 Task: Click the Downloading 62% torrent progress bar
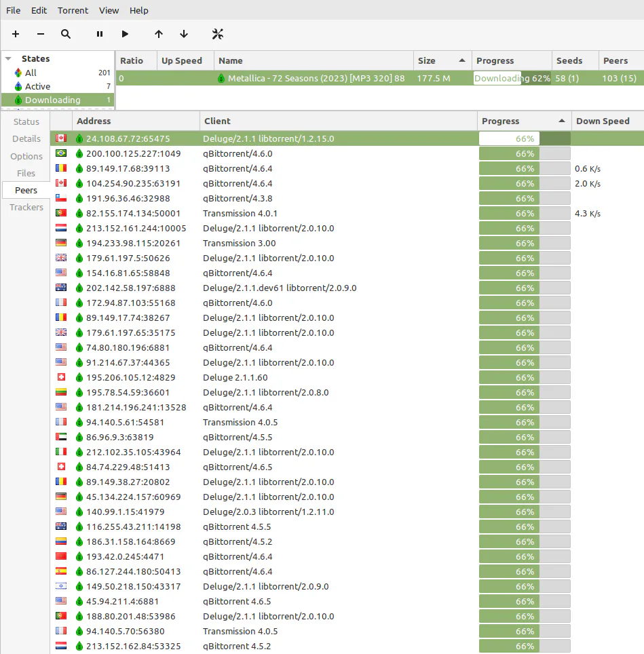pyautogui.click(x=512, y=78)
